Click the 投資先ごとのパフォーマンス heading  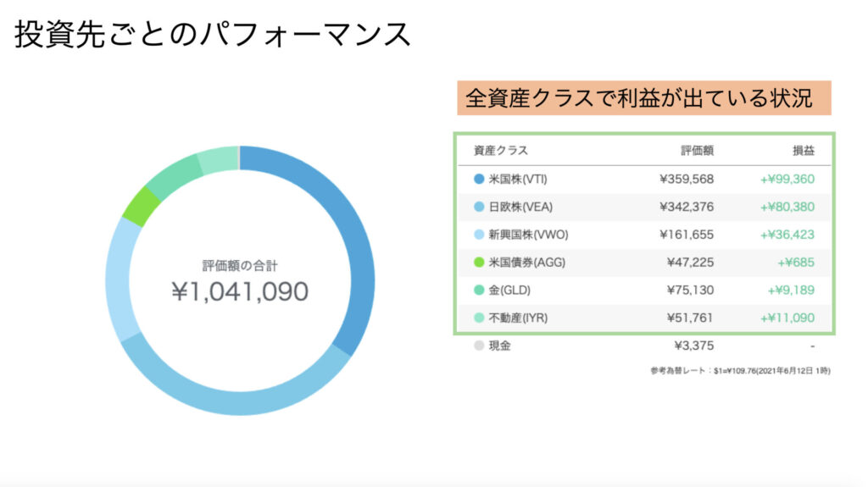(x=213, y=35)
